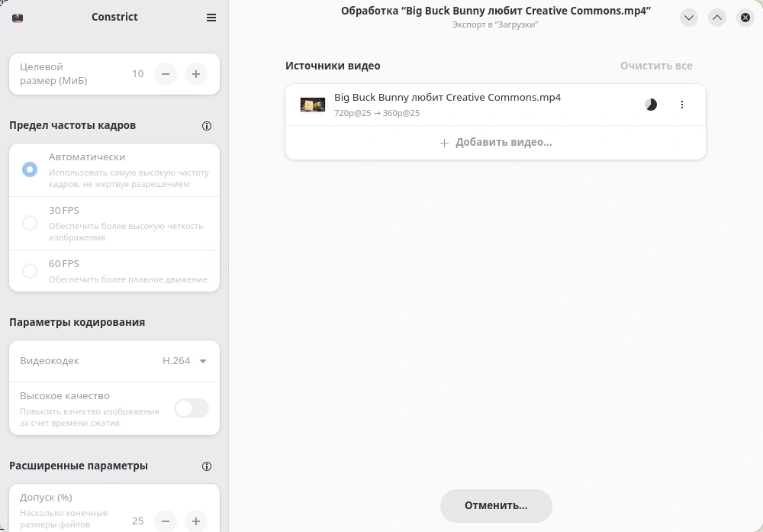
Task: Click the target size value field
Action: tap(137, 74)
